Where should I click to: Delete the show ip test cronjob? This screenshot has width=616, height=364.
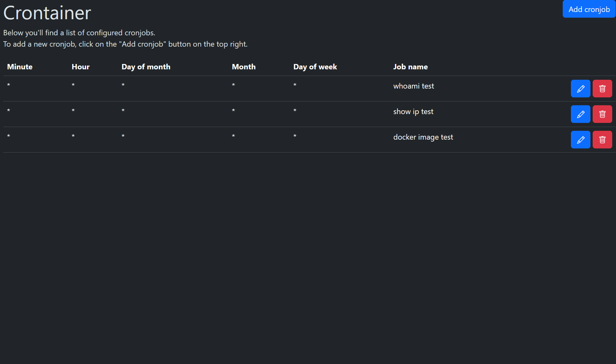click(602, 114)
